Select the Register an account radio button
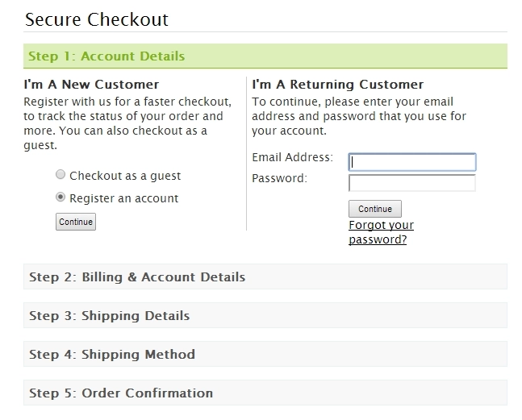522x420 pixels. [61, 198]
